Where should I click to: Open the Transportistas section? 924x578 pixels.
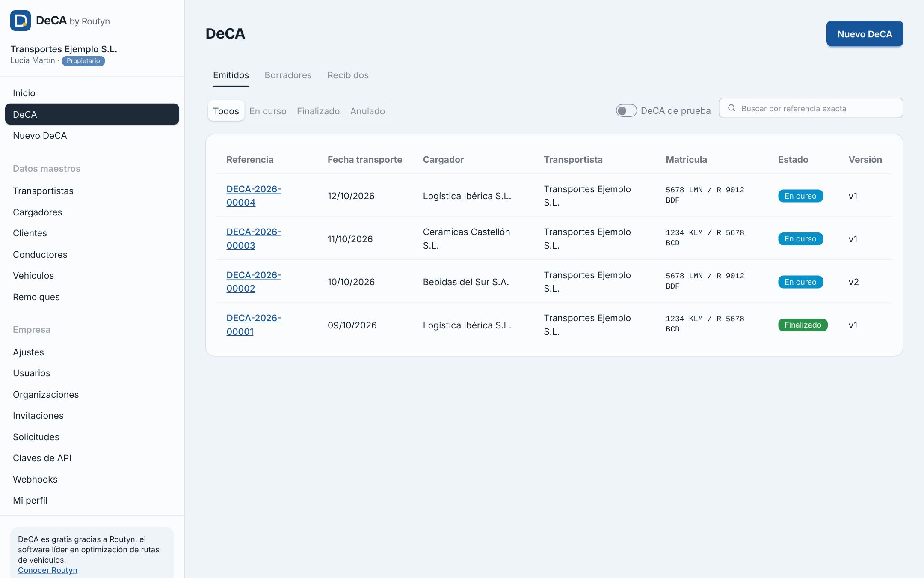92,191
